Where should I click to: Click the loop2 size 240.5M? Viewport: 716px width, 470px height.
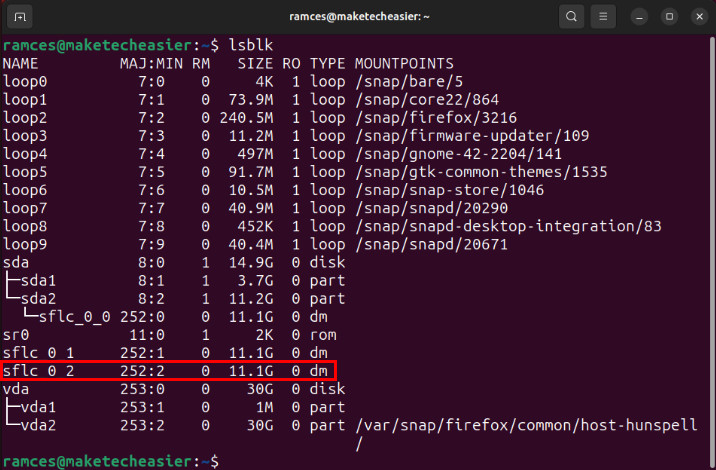pos(247,118)
